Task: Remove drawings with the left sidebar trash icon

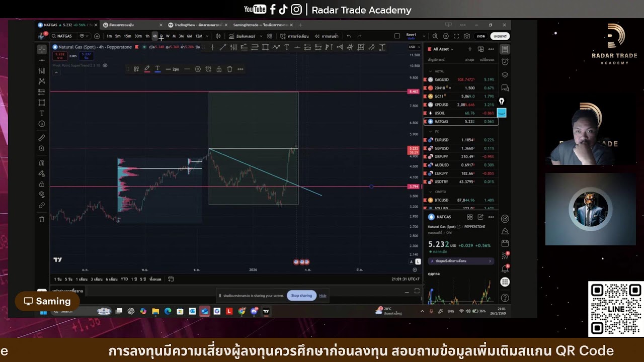Action: 42,219
